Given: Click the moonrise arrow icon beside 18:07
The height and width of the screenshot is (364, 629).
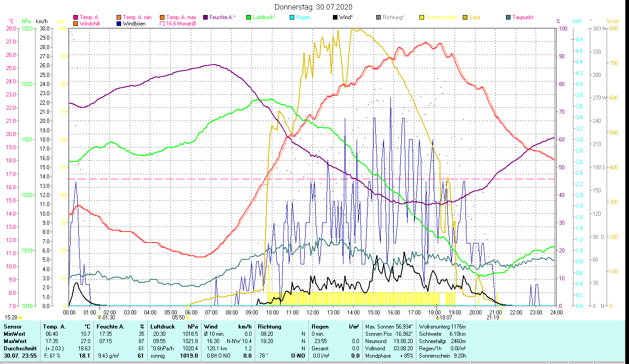Looking at the screenshot, I should pos(437,318).
